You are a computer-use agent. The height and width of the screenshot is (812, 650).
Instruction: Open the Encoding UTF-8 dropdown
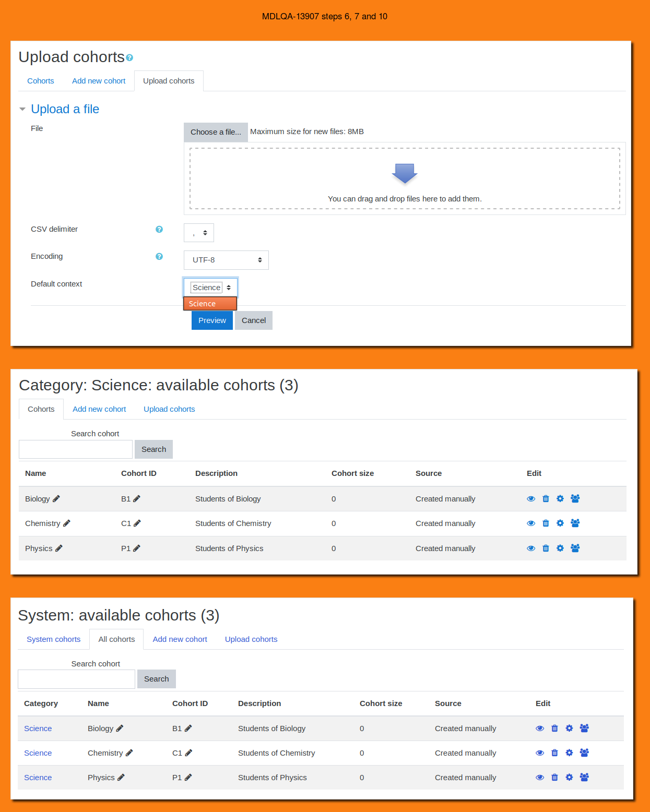tap(226, 260)
